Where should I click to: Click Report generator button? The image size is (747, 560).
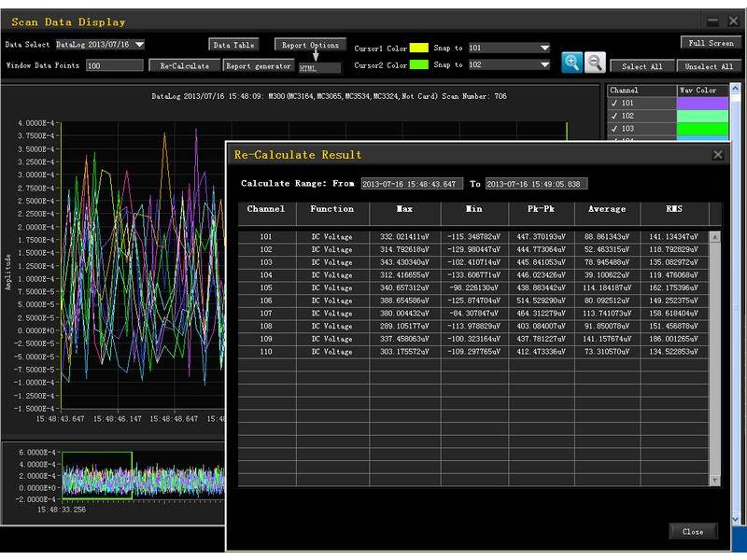tap(259, 66)
